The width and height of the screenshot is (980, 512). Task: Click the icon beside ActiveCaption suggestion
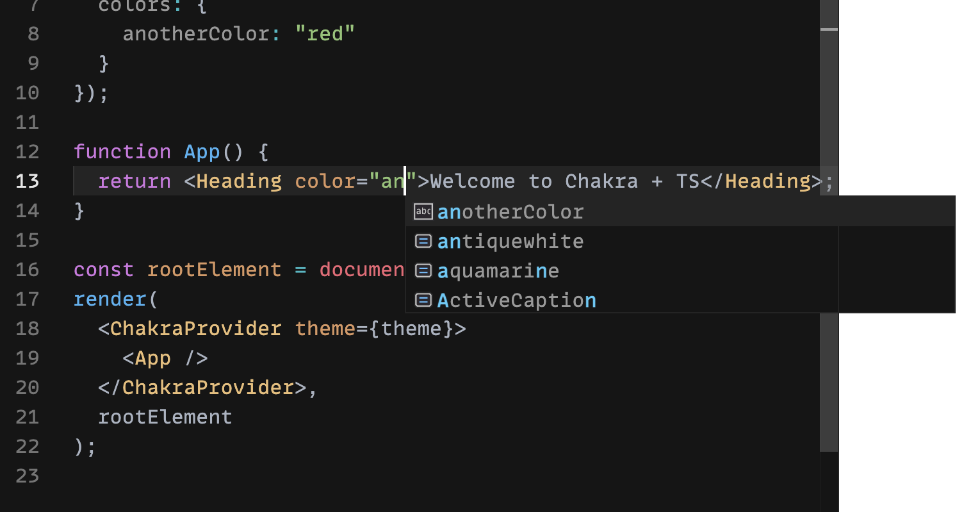click(423, 300)
